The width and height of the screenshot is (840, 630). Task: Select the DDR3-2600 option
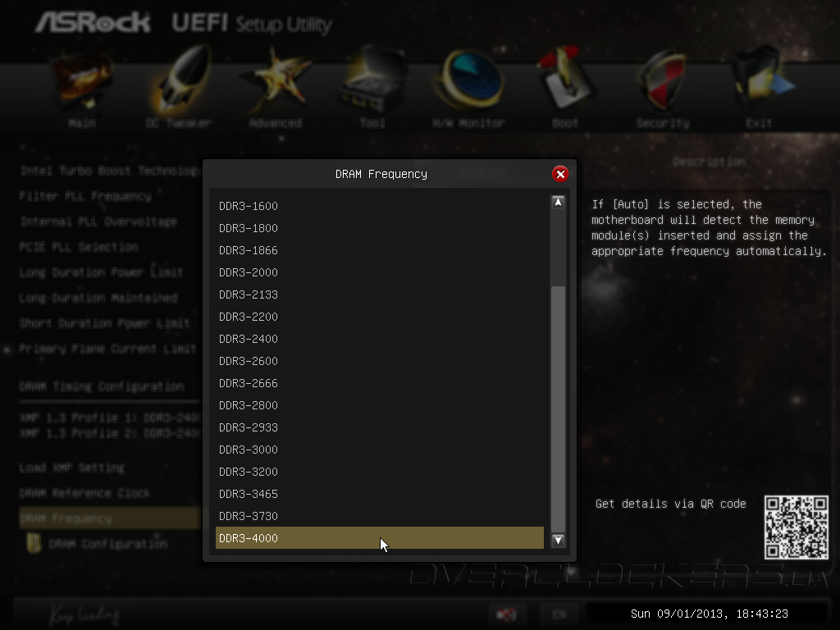379,361
